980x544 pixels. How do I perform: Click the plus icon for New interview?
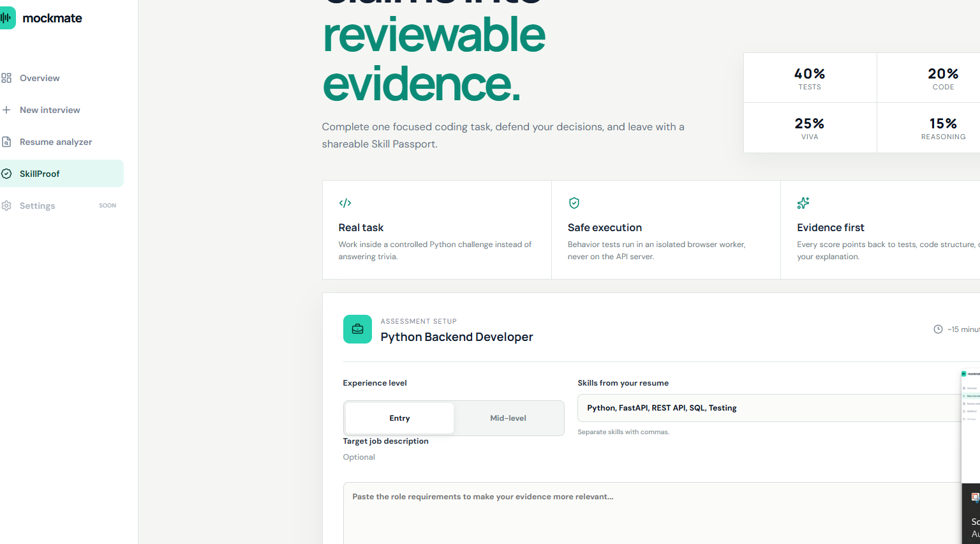click(6, 110)
